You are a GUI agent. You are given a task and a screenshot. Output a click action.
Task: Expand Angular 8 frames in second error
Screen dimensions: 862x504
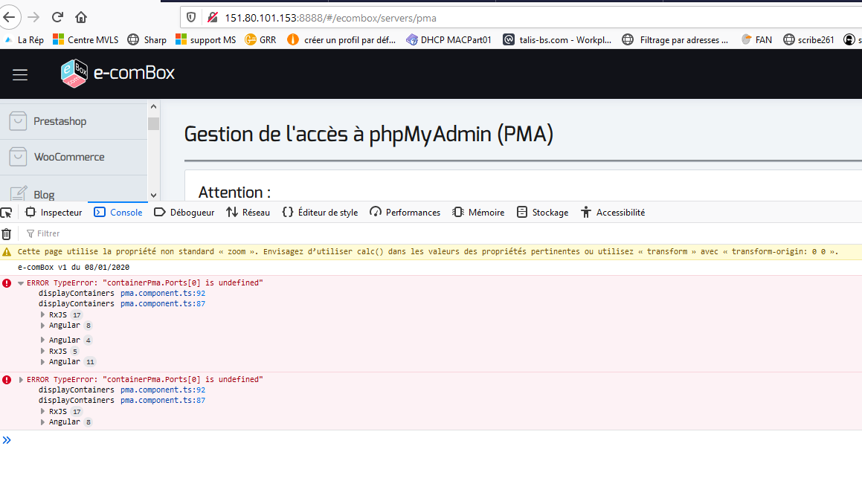(x=42, y=422)
